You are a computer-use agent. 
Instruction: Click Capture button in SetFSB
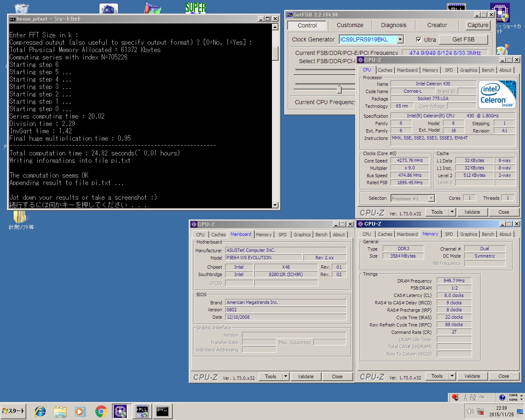pos(478,25)
